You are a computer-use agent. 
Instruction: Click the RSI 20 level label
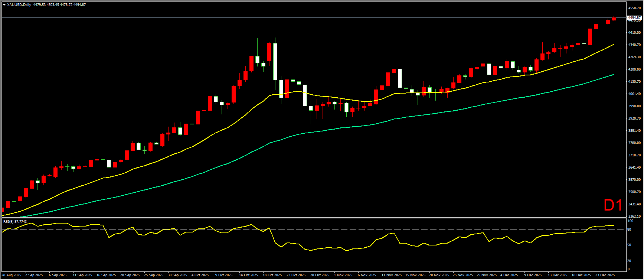pos(629,261)
